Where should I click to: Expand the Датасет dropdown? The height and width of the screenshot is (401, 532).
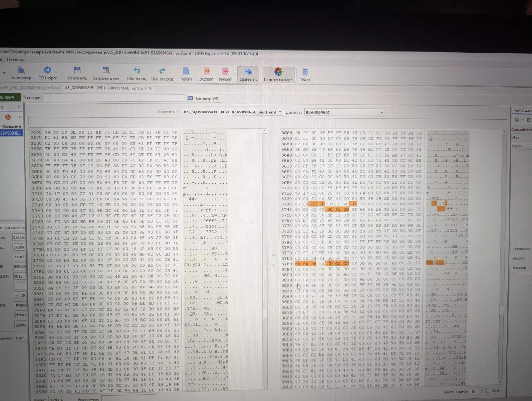381,113
